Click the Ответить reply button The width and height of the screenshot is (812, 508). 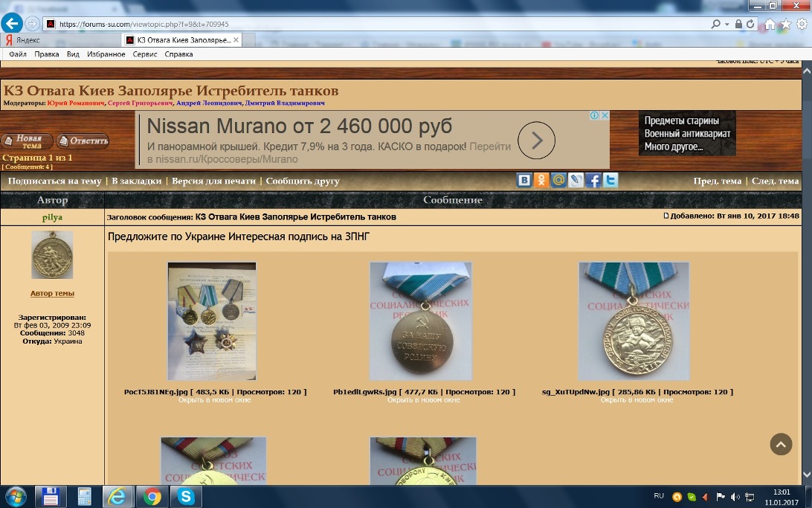[x=83, y=141]
